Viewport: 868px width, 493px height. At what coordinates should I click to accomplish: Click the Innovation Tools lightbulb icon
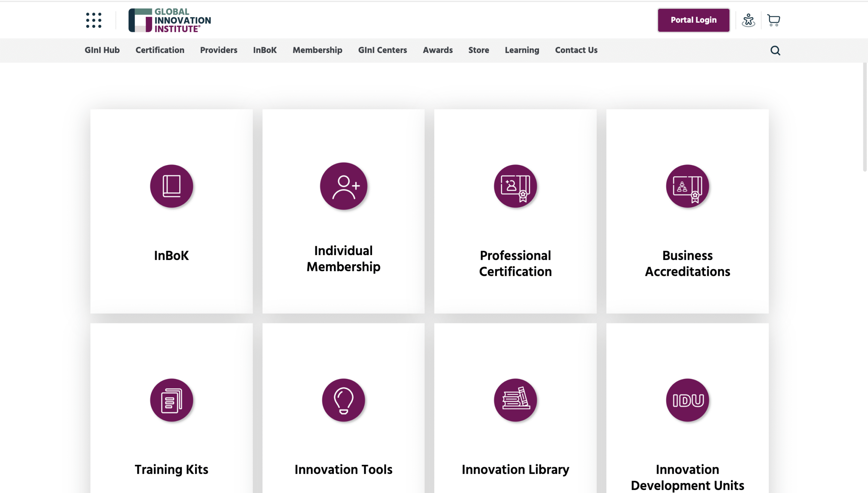[x=343, y=400]
